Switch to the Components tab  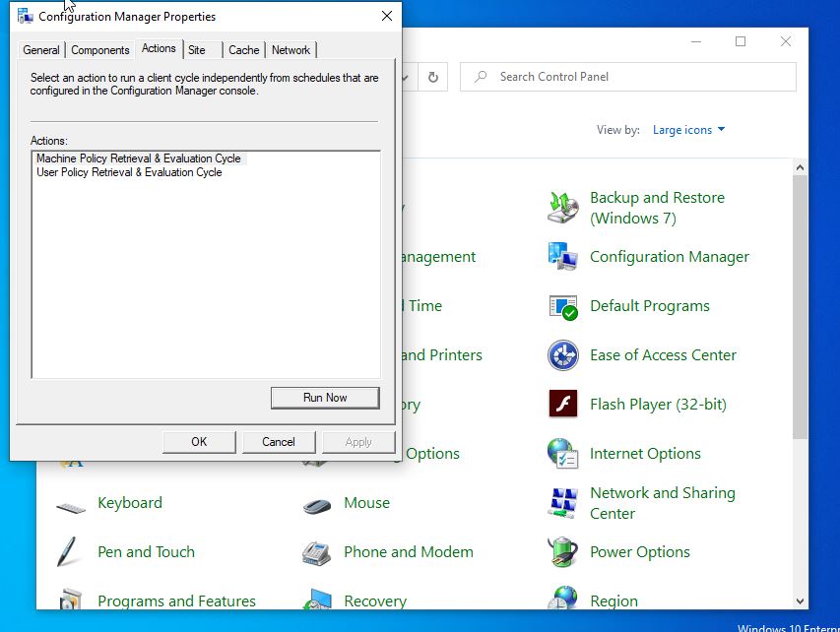(100, 49)
